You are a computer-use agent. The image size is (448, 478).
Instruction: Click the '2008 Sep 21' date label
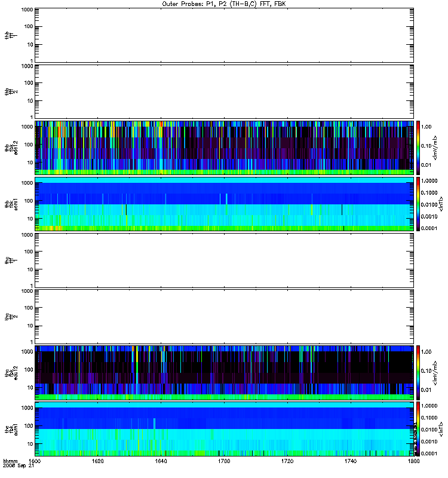pyautogui.click(x=19, y=465)
